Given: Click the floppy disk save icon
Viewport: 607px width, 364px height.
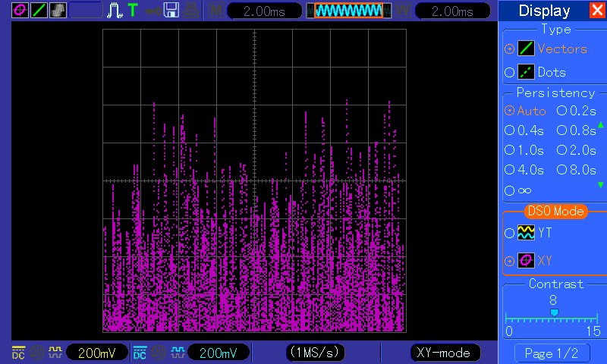Looking at the screenshot, I should pyautogui.click(x=171, y=10).
